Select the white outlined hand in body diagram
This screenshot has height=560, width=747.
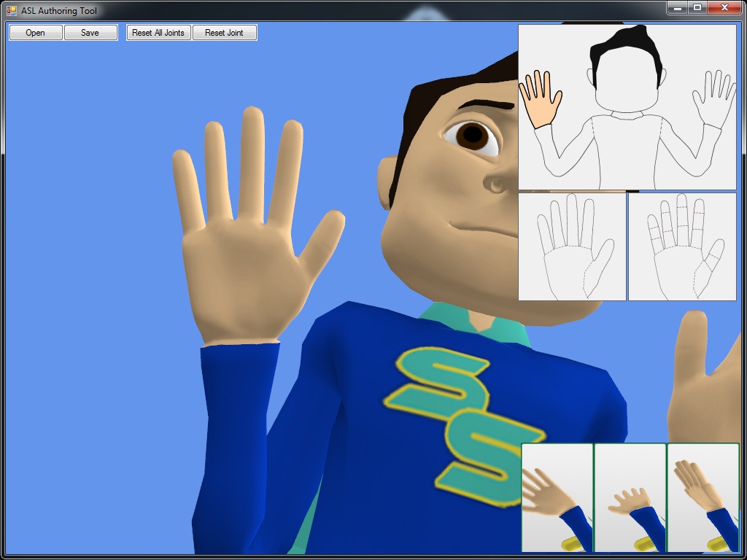(714, 98)
